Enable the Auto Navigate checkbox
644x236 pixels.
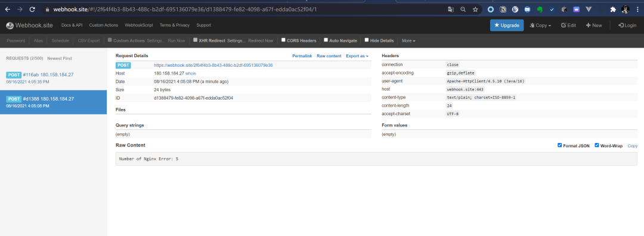(326, 40)
